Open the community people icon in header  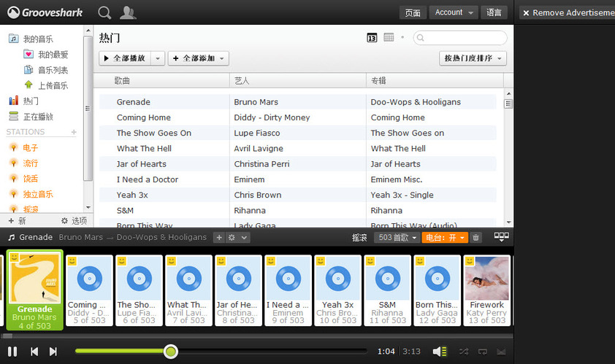click(128, 12)
